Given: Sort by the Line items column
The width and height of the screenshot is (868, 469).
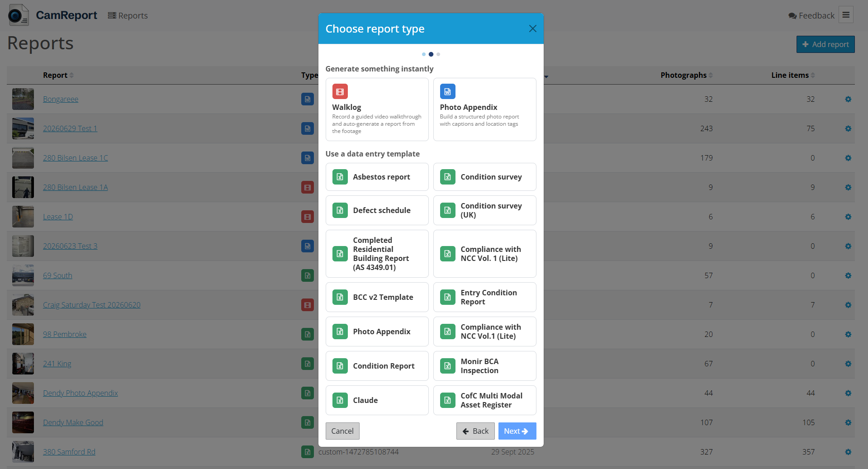Looking at the screenshot, I should (x=793, y=75).
